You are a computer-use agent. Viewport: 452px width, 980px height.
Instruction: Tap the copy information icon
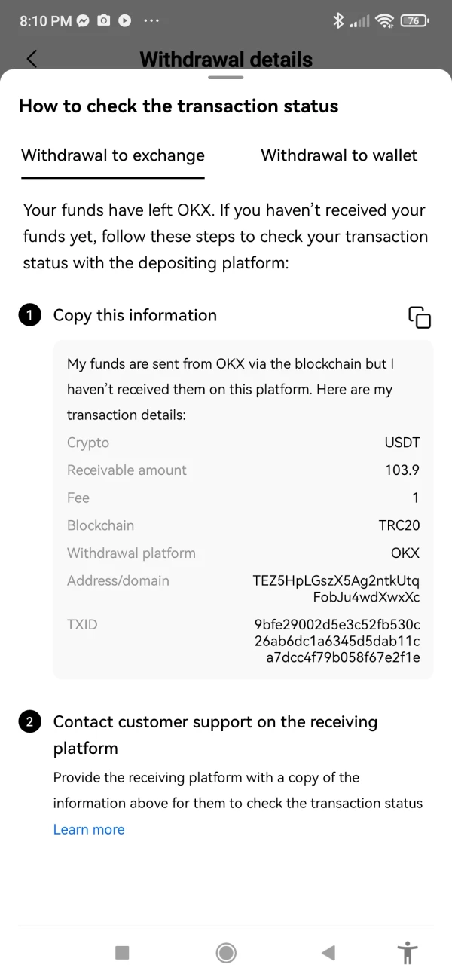420,317
